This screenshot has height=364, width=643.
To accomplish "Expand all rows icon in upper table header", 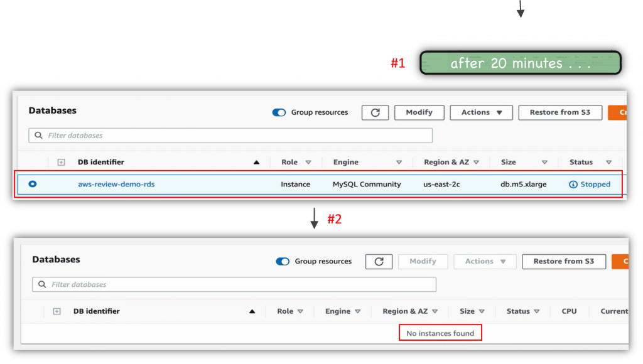I will (x=61, y=163).
